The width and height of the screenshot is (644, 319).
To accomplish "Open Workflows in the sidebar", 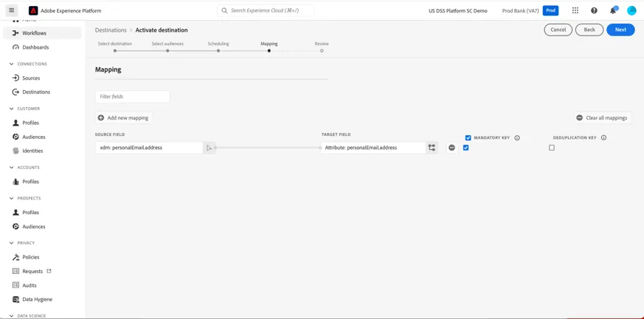I will pyautogui.click(x=42, y=33).
